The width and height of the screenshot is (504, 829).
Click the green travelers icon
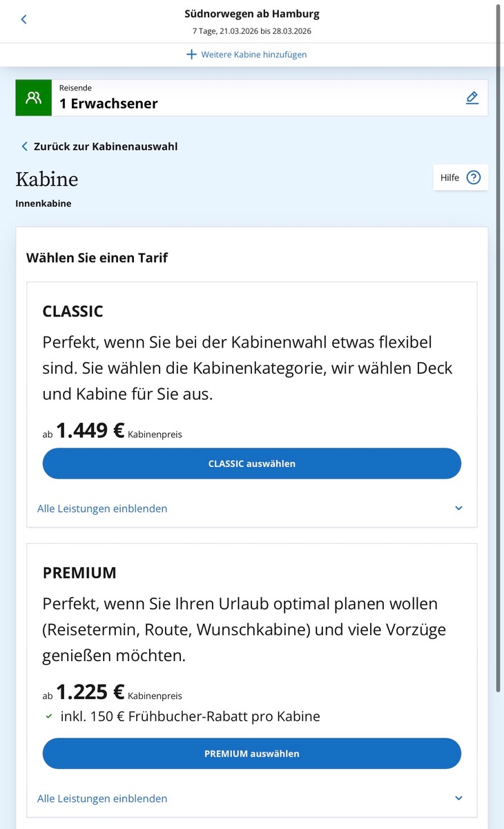[33, 97]
